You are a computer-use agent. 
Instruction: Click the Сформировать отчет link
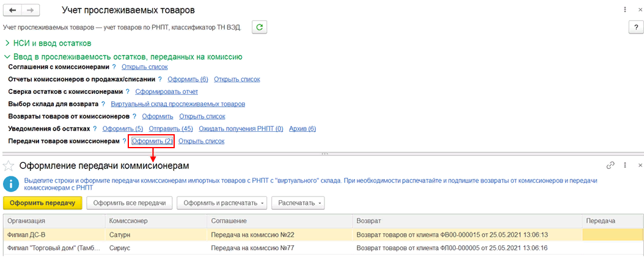[166, 91]
